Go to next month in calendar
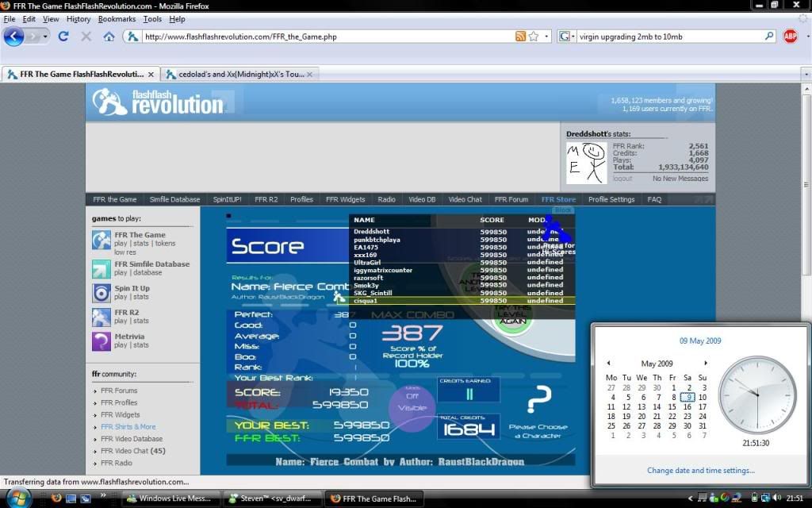This screenshot has height=508, width=812. [705, 363]
